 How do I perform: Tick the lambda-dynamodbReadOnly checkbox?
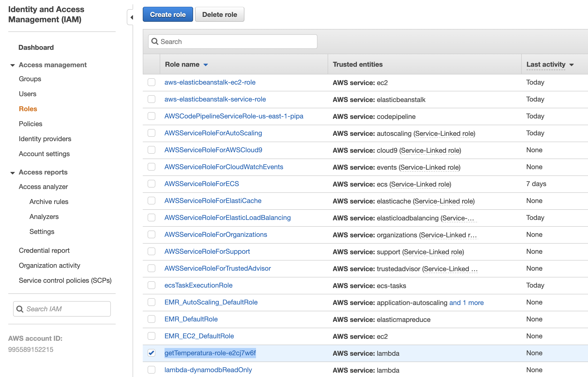coord(151,370)
